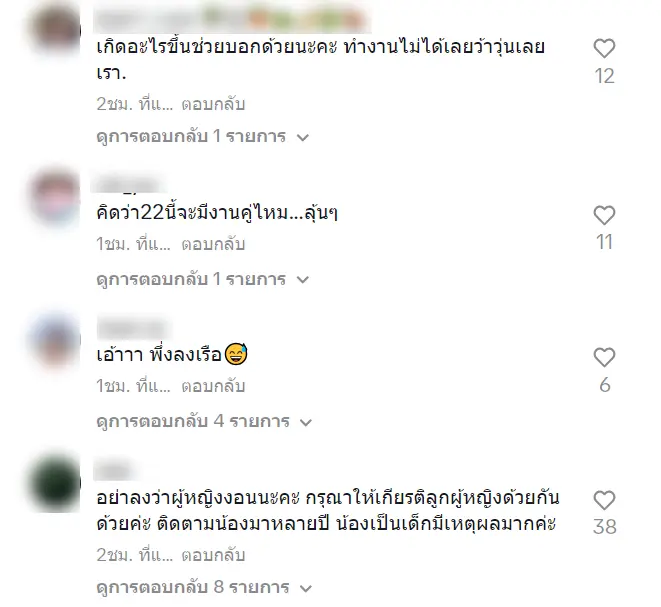Image resolution: width=661 pixels, height=607 pixels.
Task: Open second commenter's blurred username
Action: click(x=129, y=185)
